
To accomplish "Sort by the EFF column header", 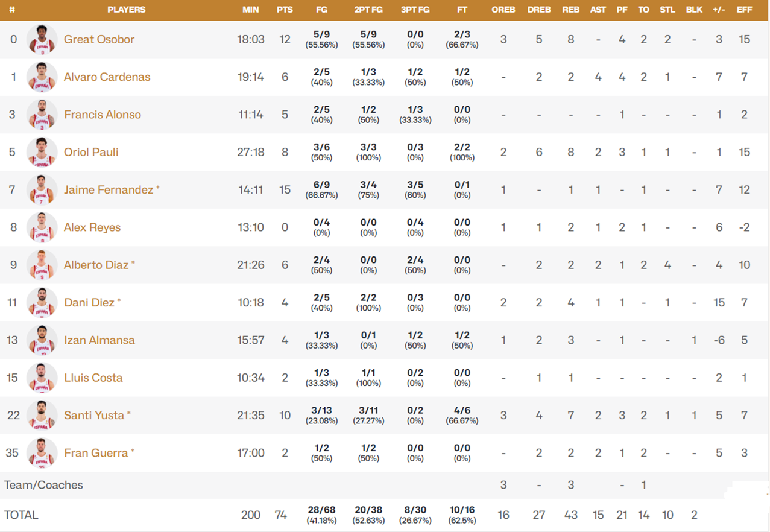I will coord(744,10).
